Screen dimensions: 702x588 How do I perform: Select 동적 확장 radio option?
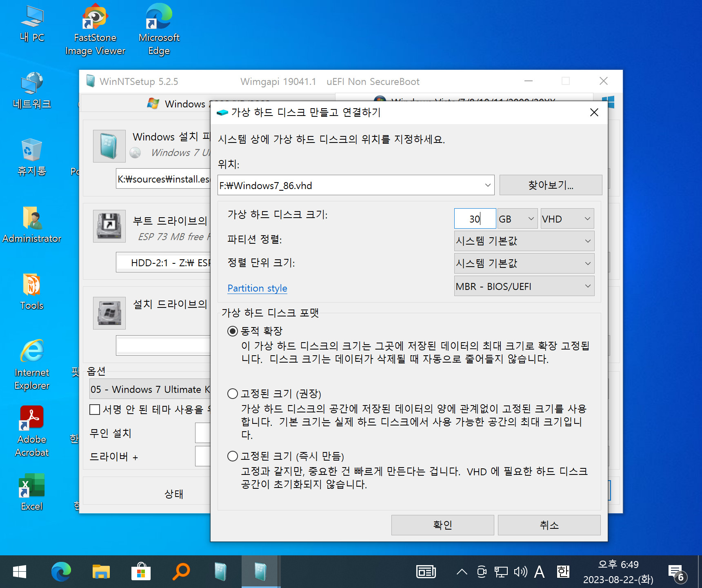pos(233,331)
